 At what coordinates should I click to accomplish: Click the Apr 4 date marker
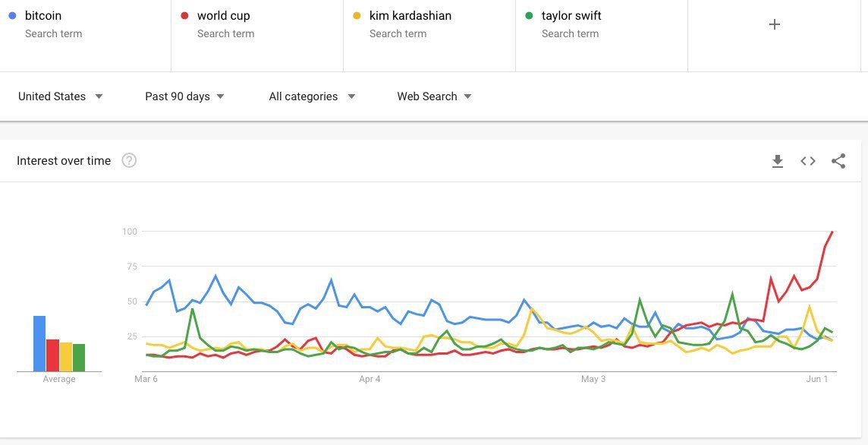tap(370, 378)
